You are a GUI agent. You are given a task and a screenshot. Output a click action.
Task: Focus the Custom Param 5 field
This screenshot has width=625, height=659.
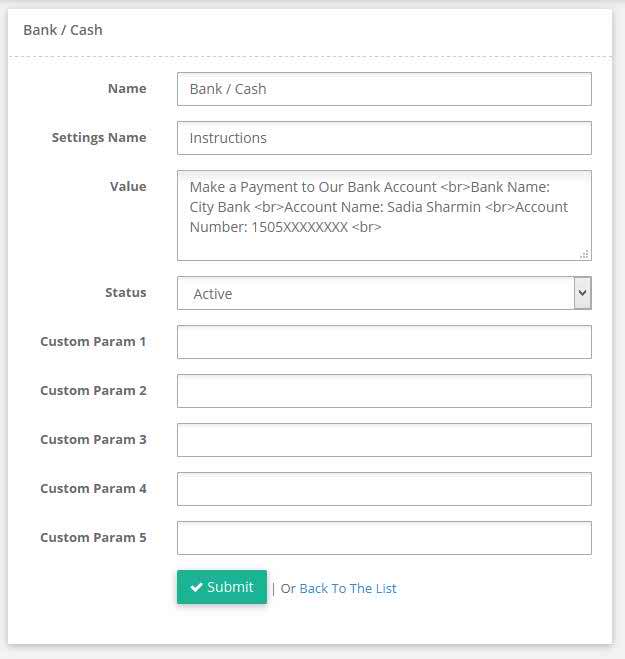384,538
